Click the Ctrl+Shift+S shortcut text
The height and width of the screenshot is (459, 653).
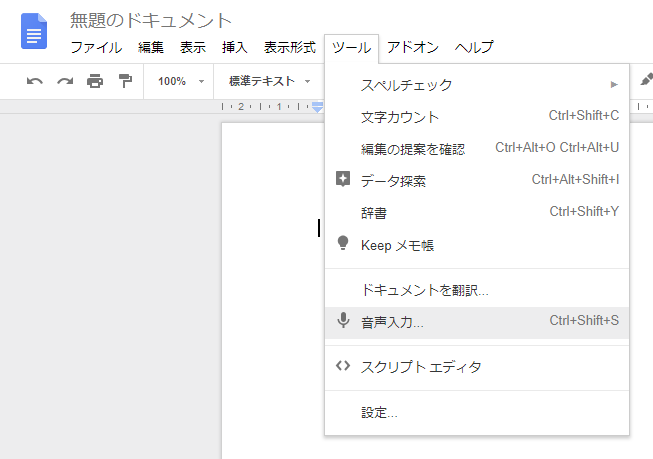(x=584, y=320)
